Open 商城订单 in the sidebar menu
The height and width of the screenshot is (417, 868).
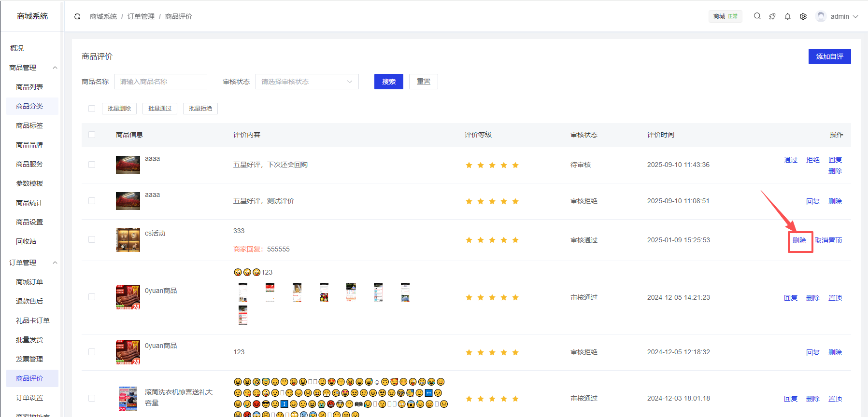[x=29, y=282]
